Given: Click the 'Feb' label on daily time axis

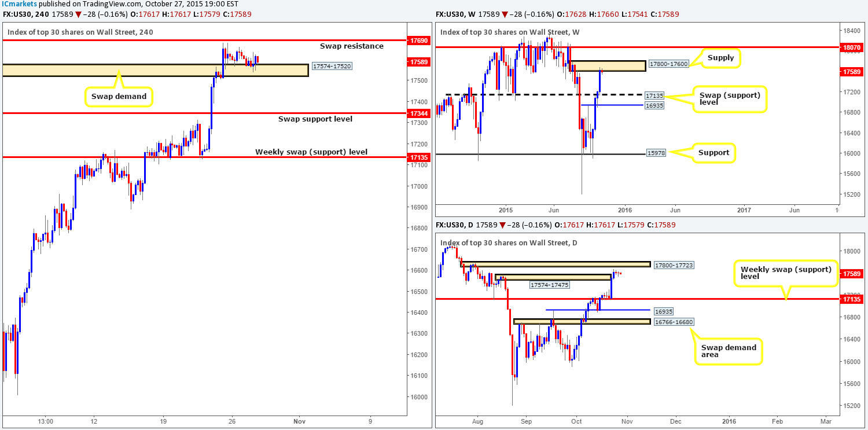Looking at the screenshot, I should coord(777,421).
